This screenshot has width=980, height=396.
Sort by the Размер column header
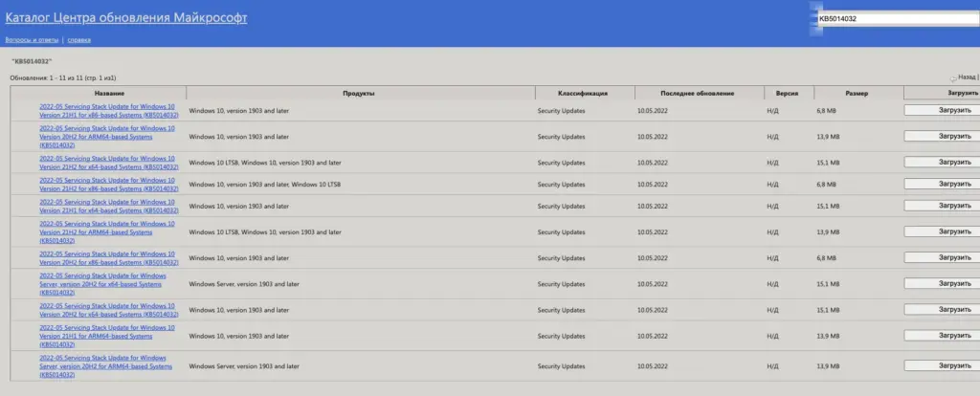857,93
